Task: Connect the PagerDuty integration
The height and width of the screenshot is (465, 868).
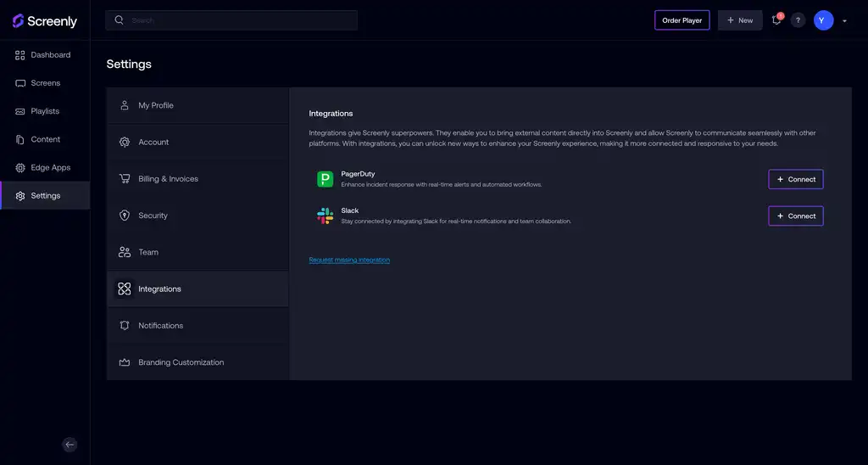Action: pyautogui.click(x=795, y=179)
